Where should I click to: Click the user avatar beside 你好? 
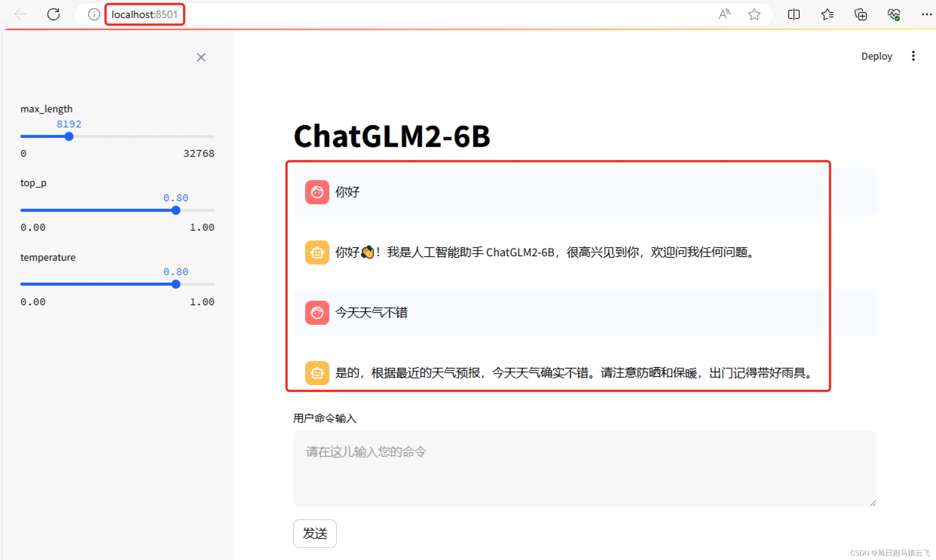click(317, 192)
